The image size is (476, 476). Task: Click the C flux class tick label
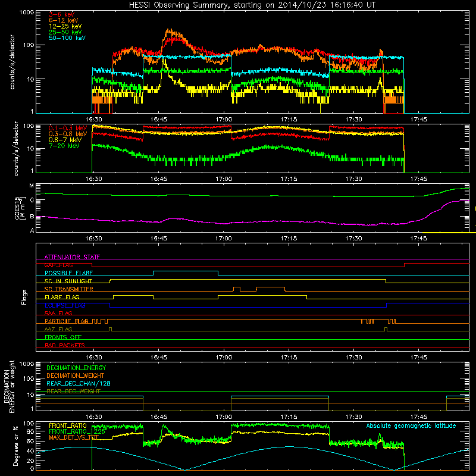32,200
